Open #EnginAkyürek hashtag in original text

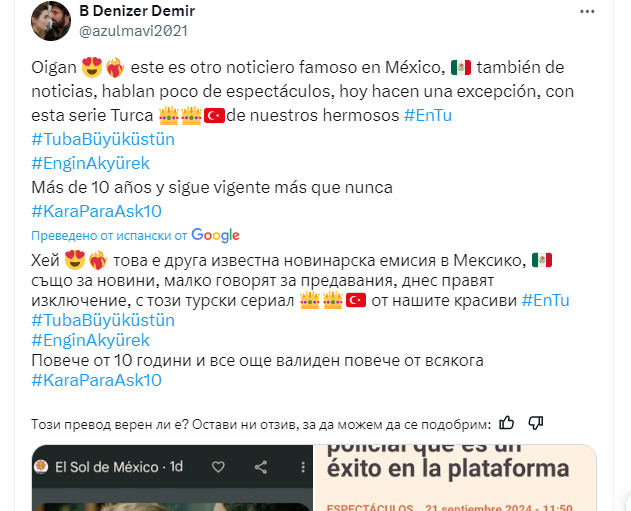click(91, 163)
